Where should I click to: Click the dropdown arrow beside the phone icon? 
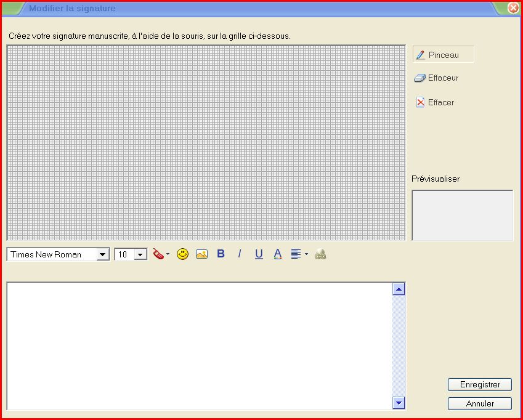pos(168,254)
